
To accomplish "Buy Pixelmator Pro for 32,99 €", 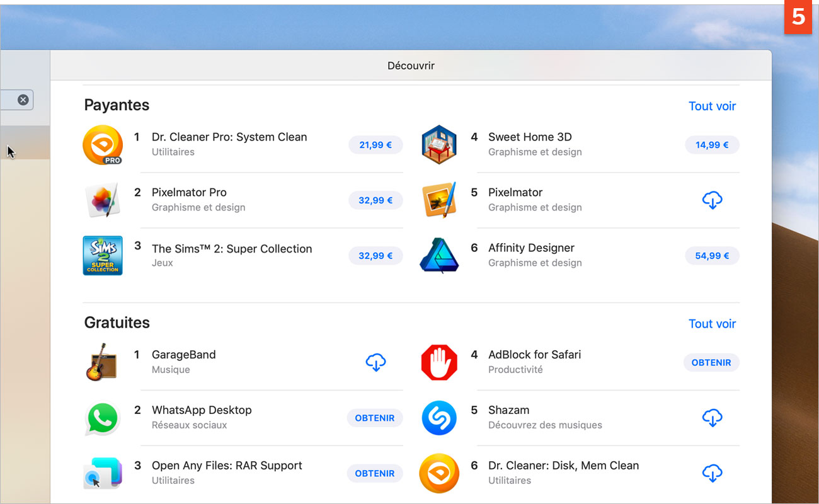I will [375, 200].
